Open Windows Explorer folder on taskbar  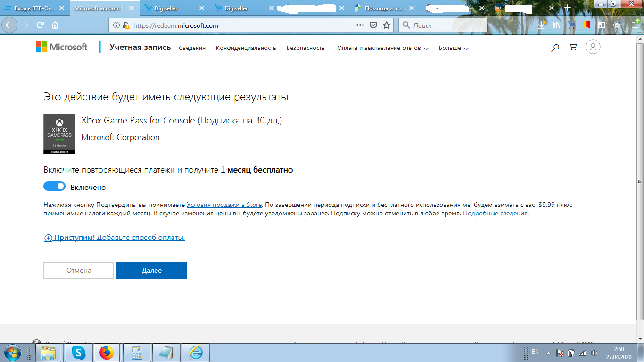(49, 353)
